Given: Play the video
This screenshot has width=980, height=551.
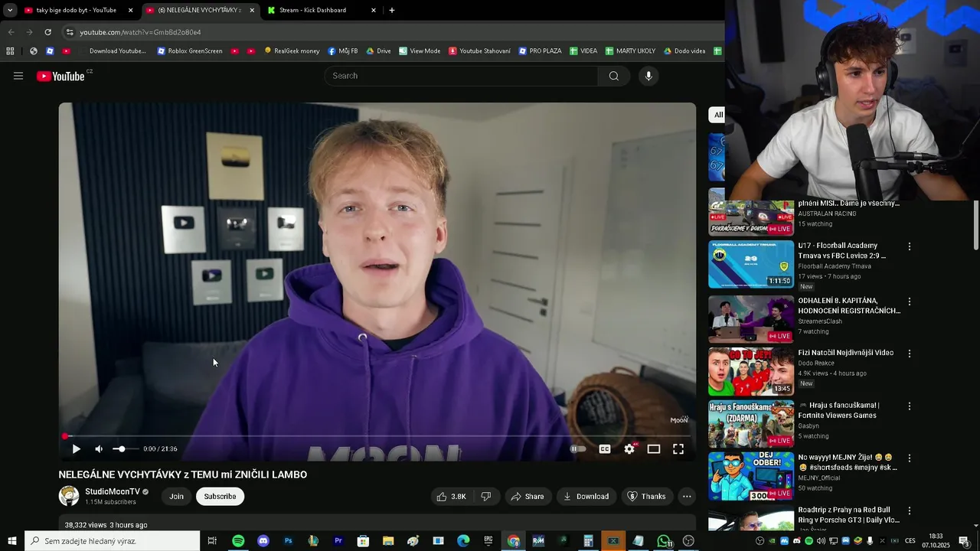Looking at the screenshot, I should point(76,449).
